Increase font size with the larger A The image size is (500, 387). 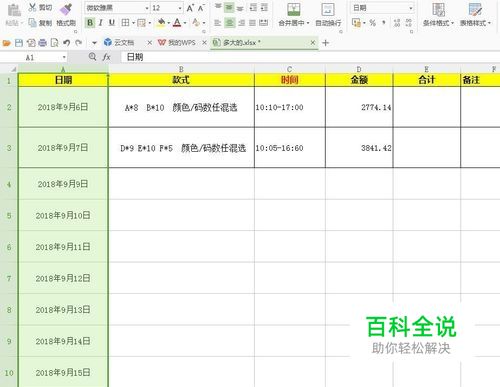(190, 8)
